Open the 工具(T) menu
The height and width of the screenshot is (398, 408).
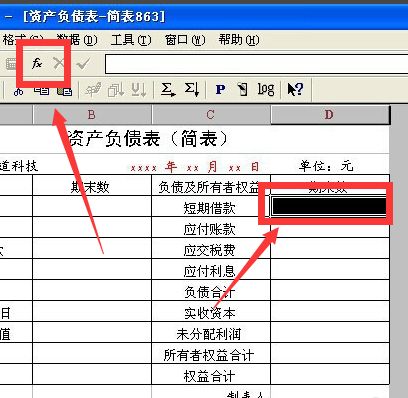[131, 40]
